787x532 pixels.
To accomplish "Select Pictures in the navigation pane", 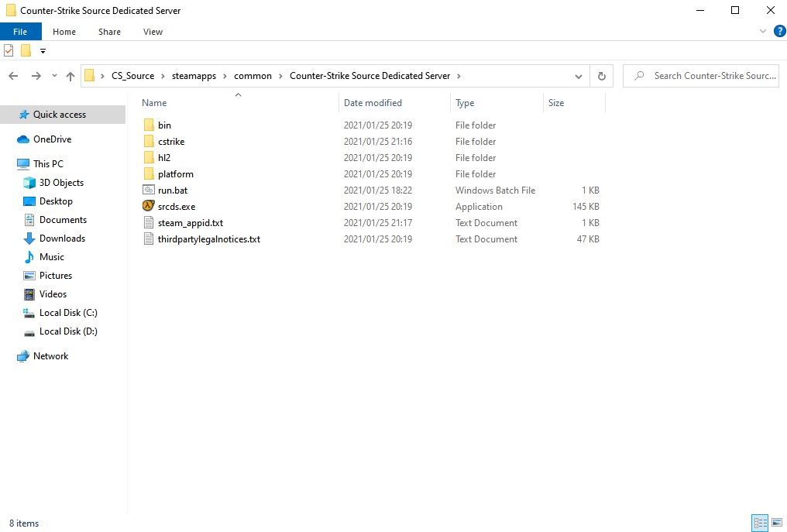I will (x=56, y=276).
